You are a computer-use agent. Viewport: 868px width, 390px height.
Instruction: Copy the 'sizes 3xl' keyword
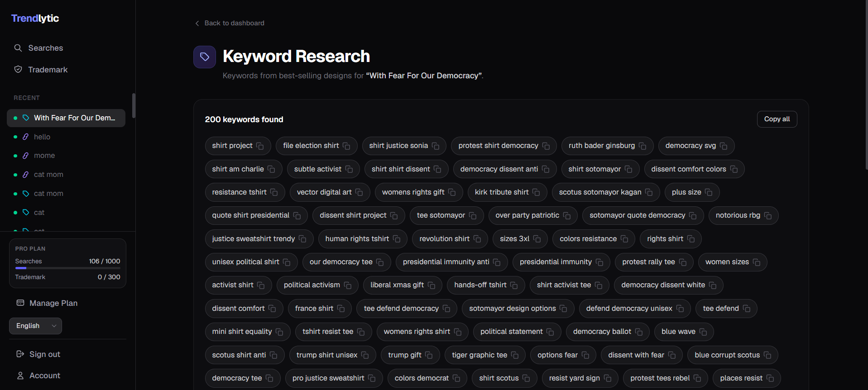tap(537, 239)
